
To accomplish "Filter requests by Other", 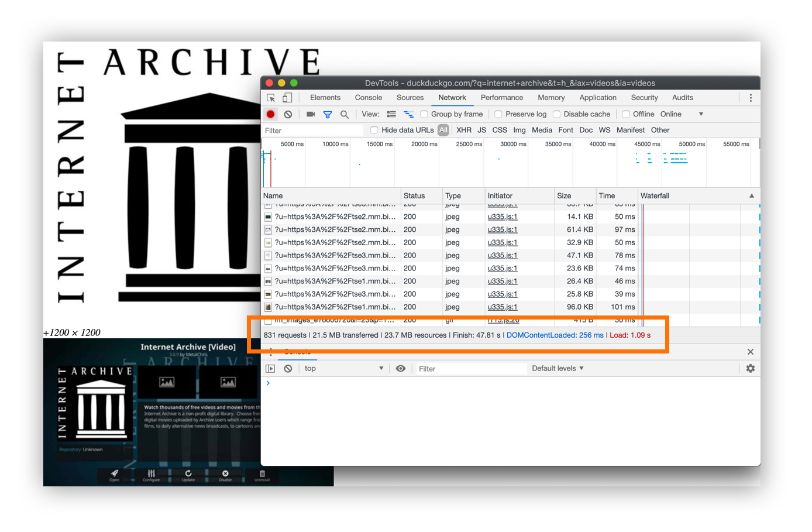I will [660, 130].
